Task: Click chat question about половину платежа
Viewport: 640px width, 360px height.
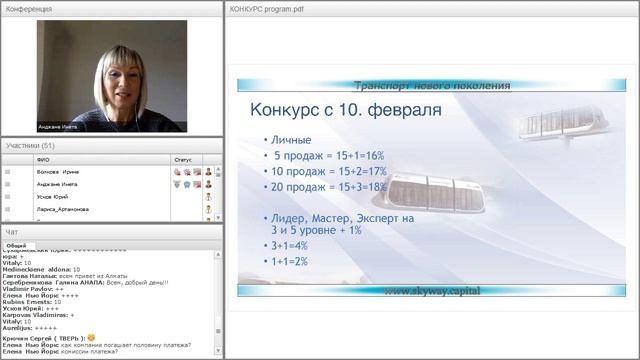Action: coord(97,345)
